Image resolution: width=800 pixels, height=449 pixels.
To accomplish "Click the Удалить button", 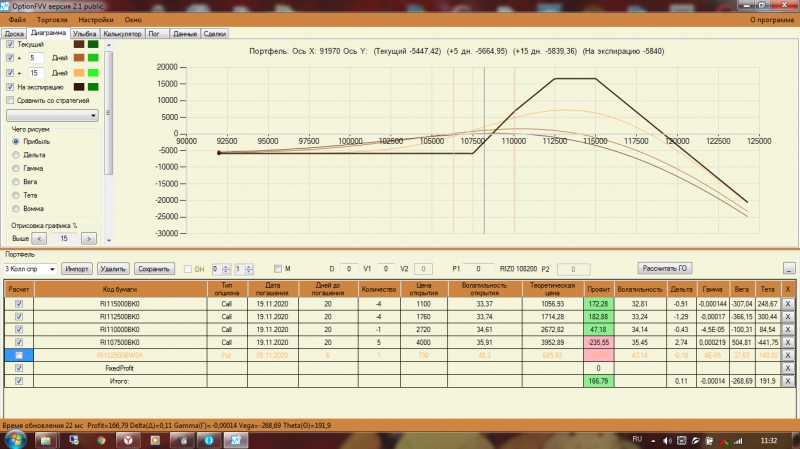I will (x=113, y=269).
